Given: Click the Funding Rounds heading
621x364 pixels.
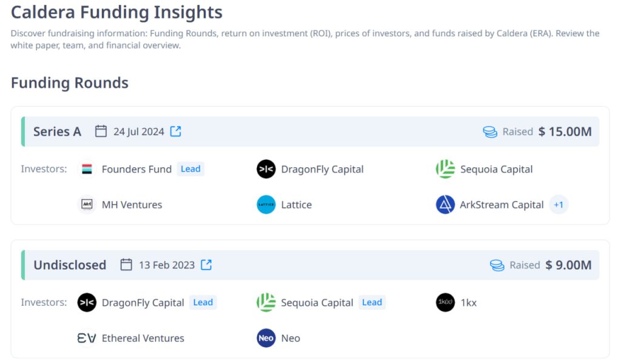Looking at the screenshot, I should [x=70, y=83].
